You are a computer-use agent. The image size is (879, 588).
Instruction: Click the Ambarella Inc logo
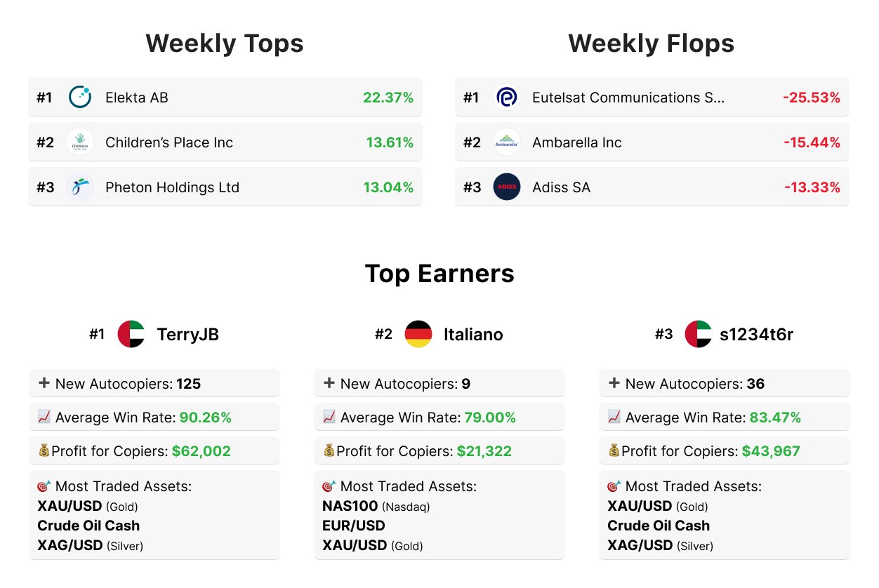pos(507,142)
